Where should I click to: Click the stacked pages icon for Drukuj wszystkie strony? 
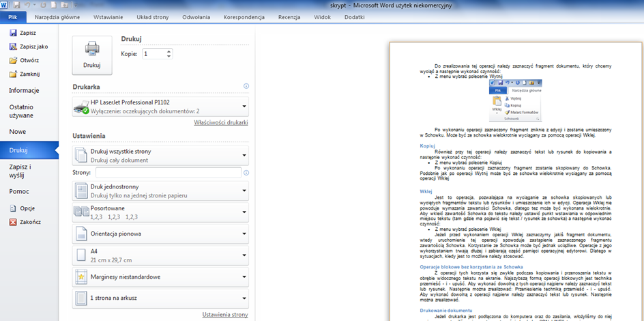coord(81,155)
